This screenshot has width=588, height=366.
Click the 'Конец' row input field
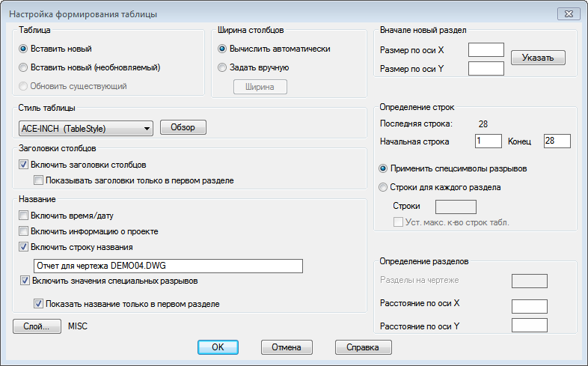point(557,141)
